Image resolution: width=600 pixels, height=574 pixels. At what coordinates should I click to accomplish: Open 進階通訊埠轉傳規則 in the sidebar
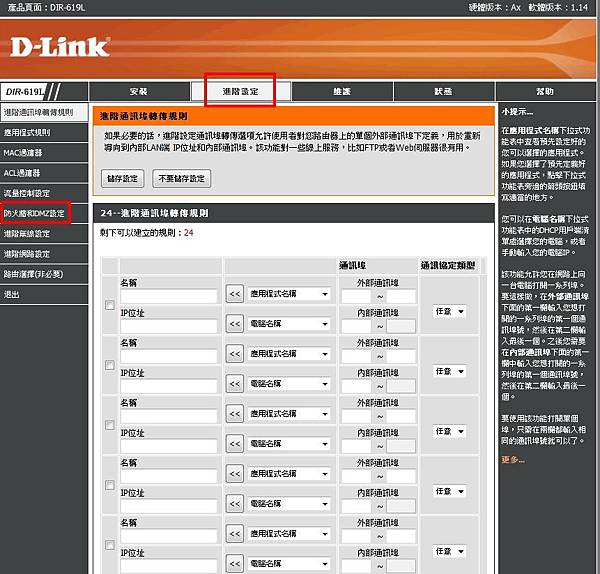click(44, 113)
